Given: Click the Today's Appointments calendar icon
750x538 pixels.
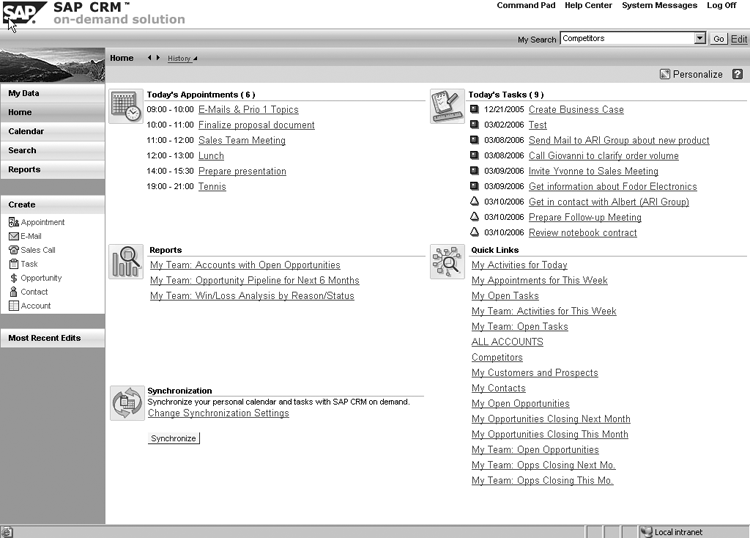Looking at the screenshot, I should tap(125, 106).
